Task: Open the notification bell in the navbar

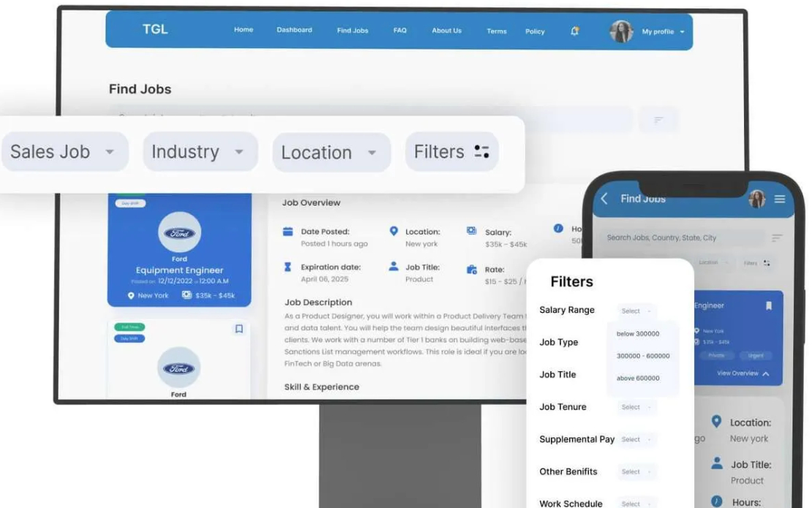Action: click(574, 31)
